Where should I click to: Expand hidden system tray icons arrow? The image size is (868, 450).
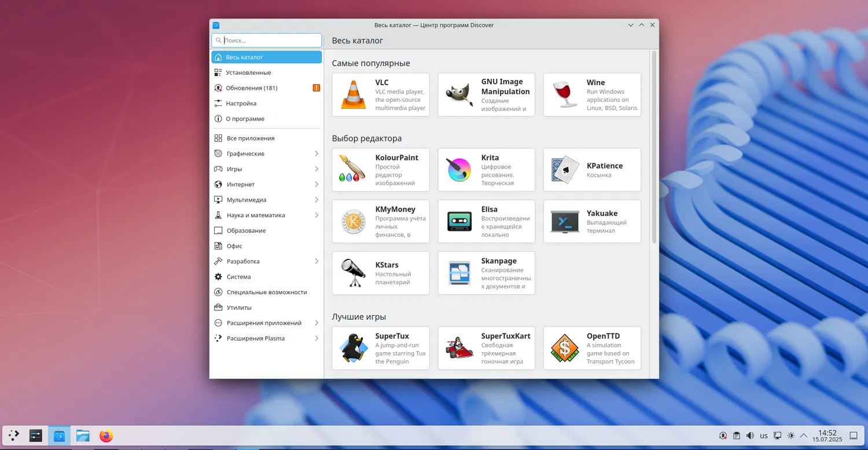pyautogui.click(x=804, y=436)
